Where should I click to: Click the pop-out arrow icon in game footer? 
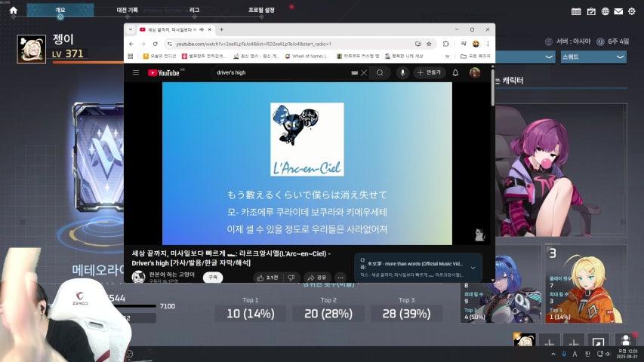[598, 341]
